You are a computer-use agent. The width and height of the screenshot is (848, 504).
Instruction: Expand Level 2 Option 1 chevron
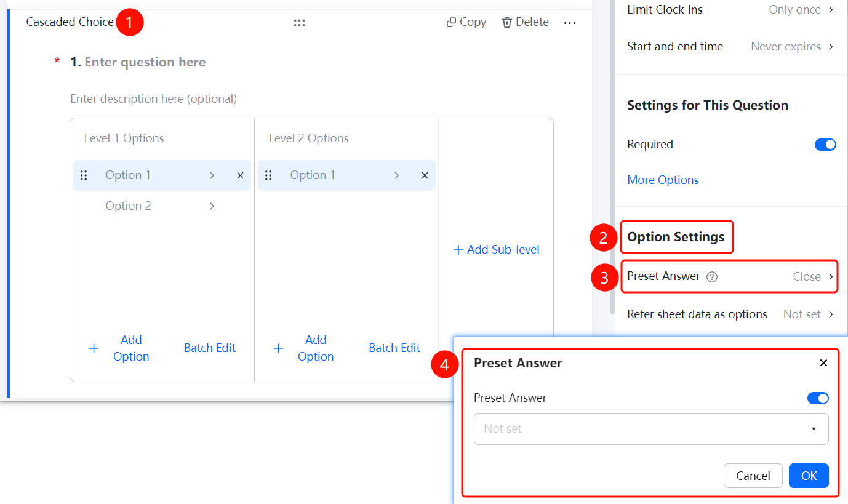coord(396,175)
